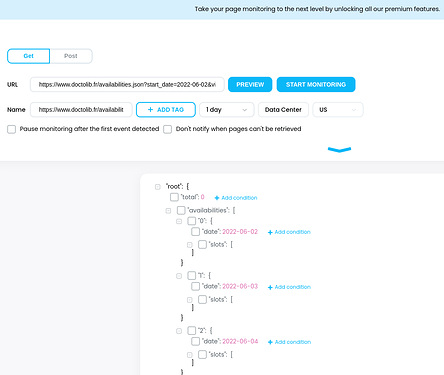Click the total value 0
Viewport: 444px width, 375px height.
pos(202,197)
